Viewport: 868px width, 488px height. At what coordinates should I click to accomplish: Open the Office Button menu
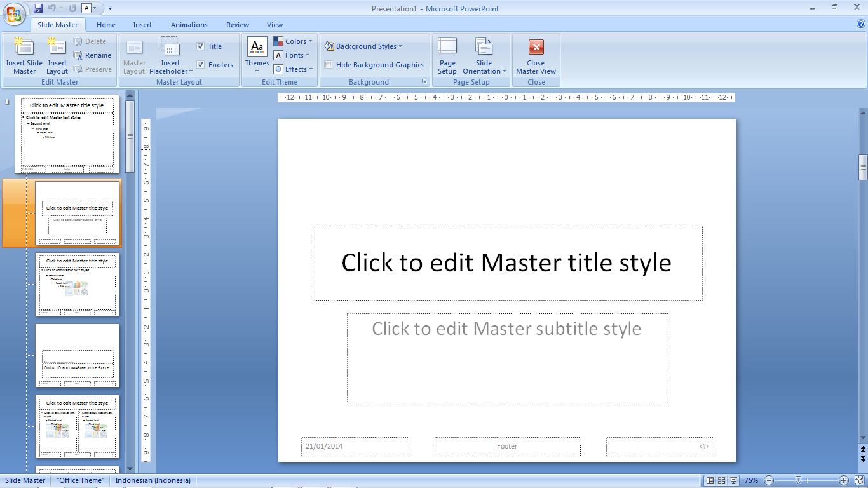[14, 13]
